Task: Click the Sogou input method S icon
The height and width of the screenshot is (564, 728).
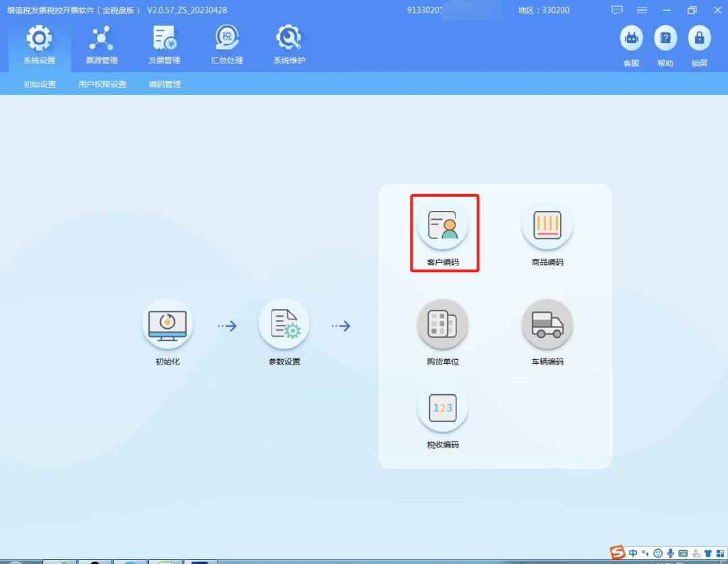Action: coord(617,553)
